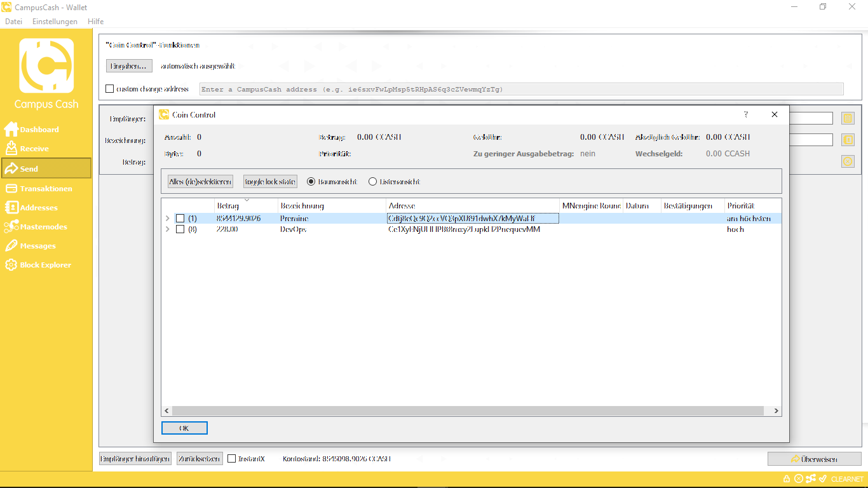Click the network connections icon in status bar
868x488 pixels.
tap(811, 479)
